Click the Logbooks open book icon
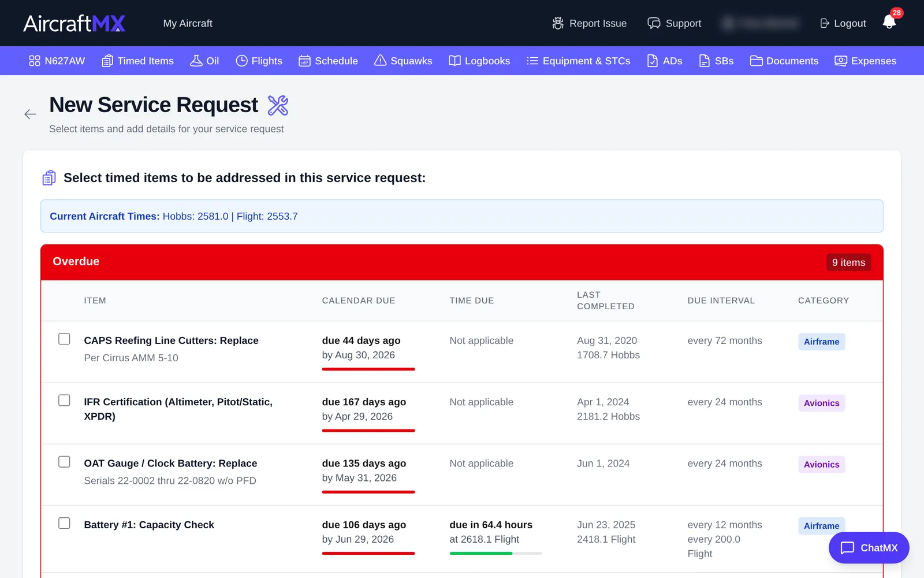The height and width of the screenshot is (578, 924). point(454,61)
